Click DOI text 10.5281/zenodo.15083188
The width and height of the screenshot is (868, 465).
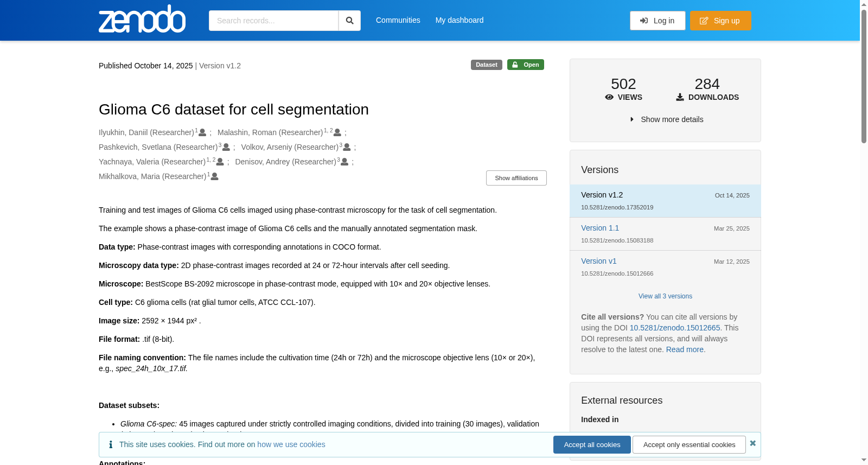617,240
